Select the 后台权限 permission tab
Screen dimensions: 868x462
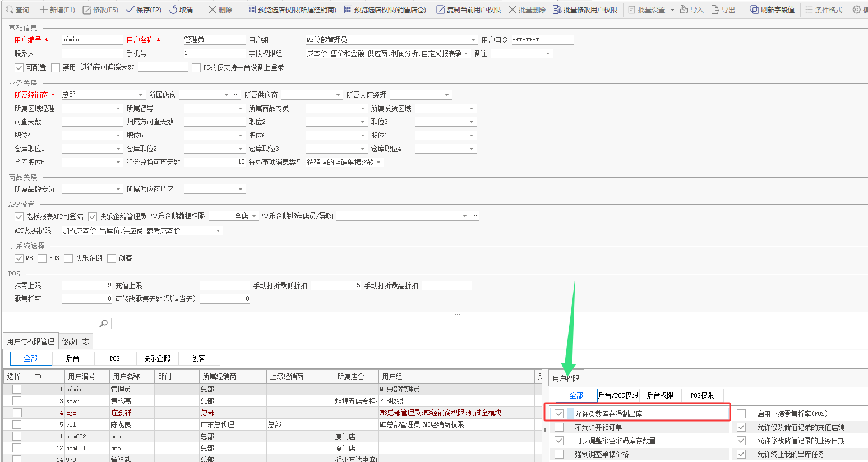660,395
